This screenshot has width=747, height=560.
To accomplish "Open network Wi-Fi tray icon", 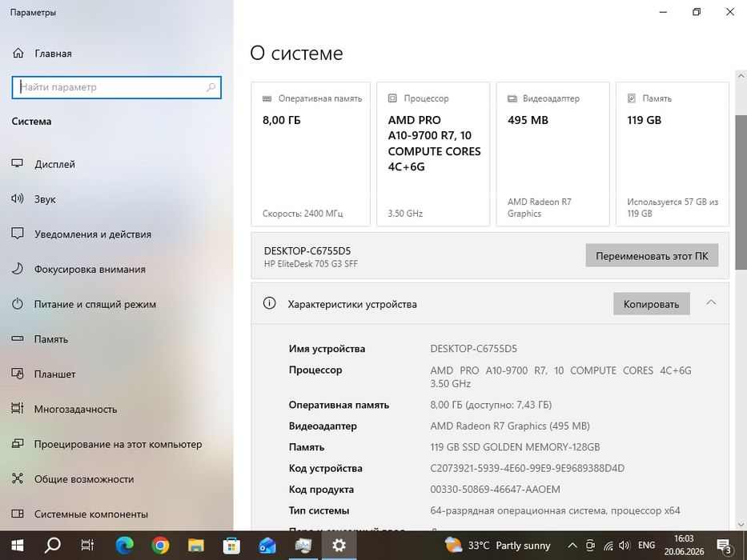I will [608, 546].
